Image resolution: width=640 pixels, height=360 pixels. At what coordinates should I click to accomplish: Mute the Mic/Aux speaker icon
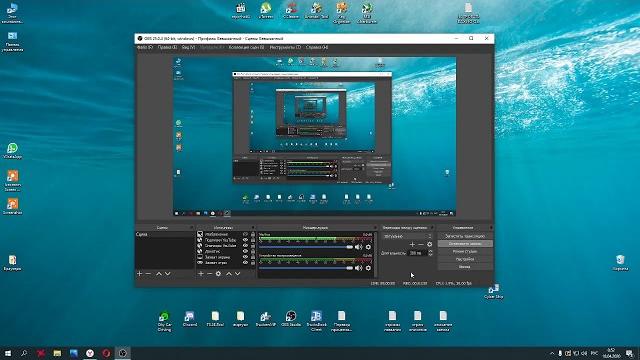coord(359,247)
